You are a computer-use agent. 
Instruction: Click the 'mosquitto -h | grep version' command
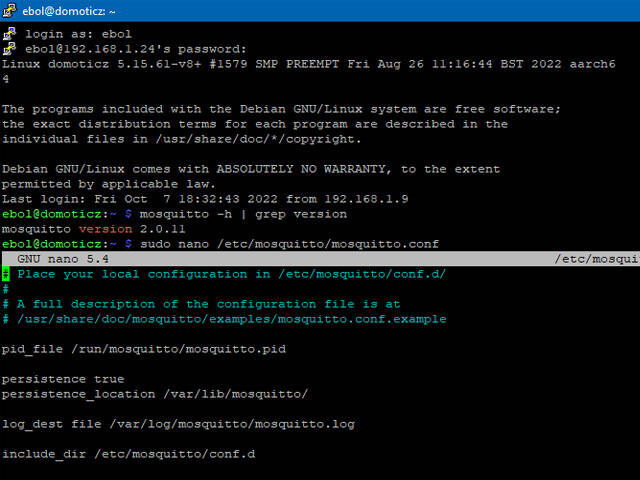point(243,214)
